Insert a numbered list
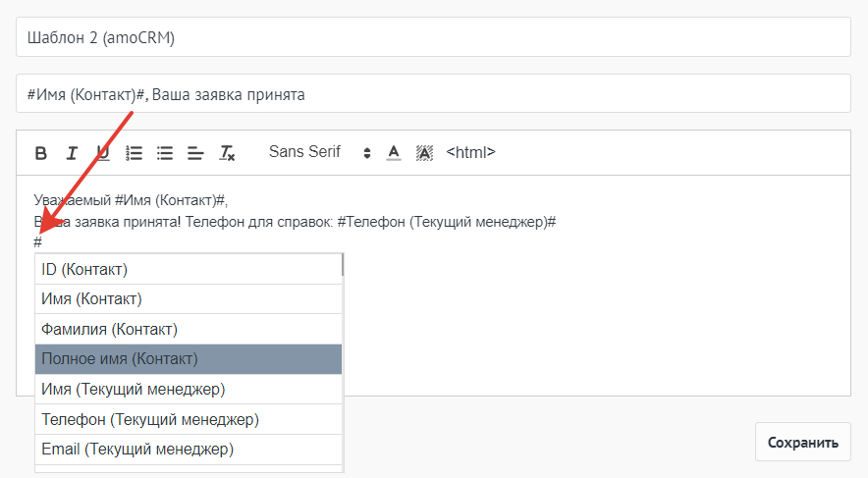868x478 pixels. (x=134, y=153)
